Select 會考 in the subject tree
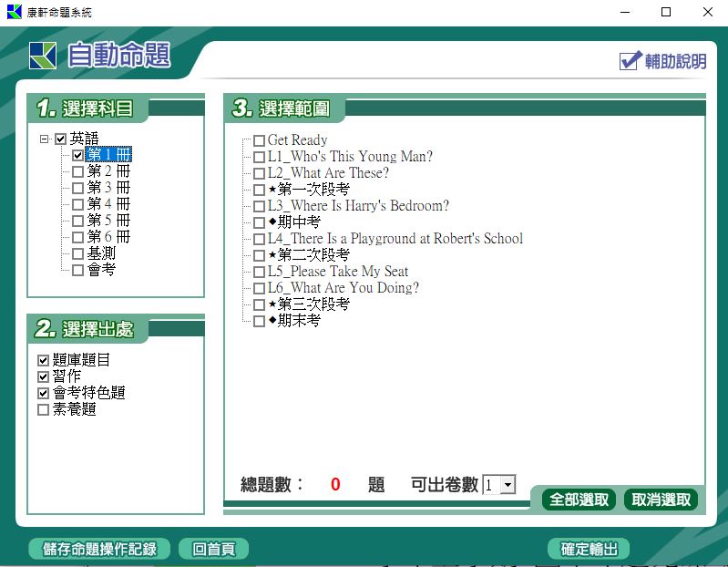This screenshot has height=567, width=728. pos(101,270)
